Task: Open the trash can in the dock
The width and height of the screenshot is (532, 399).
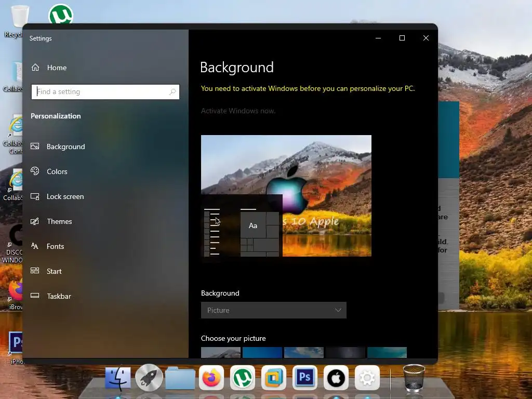Action: 414,378
